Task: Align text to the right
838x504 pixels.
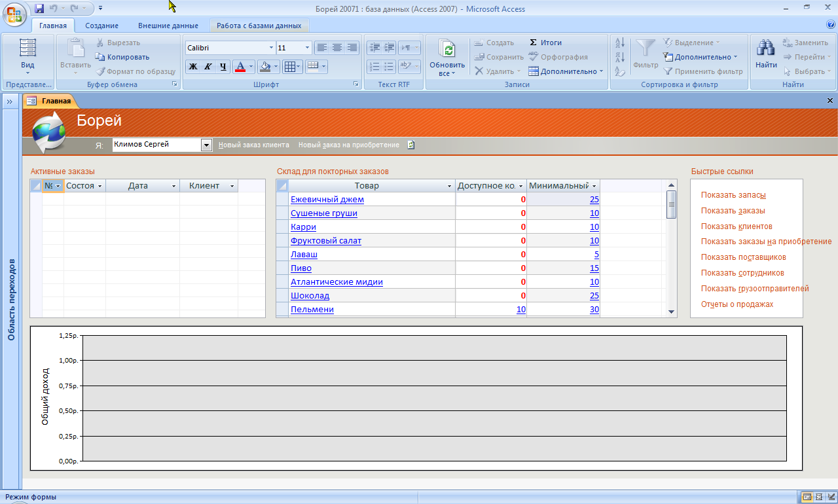Action: click(x=352, y=47)
